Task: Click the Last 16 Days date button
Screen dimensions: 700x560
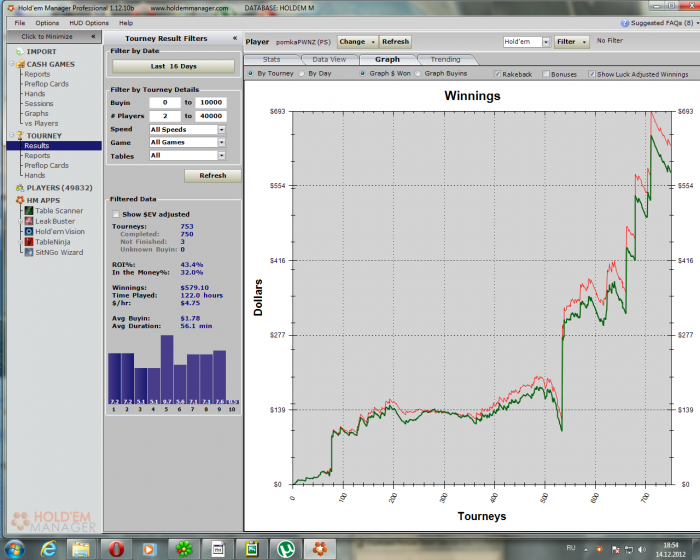Action: (173, 66)
